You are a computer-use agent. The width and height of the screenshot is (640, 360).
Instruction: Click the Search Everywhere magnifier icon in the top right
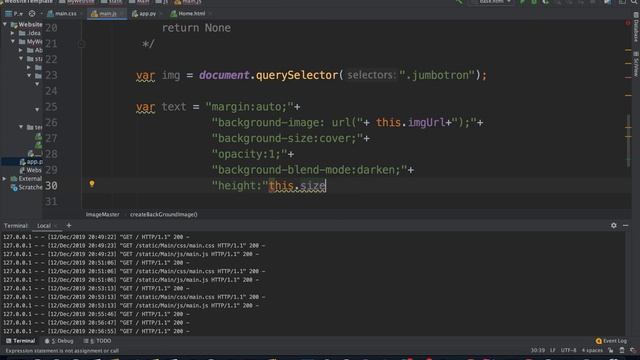tap(634, 2)
